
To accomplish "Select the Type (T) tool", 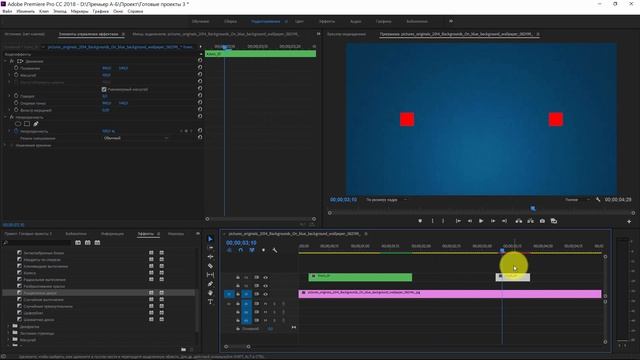I will 210,302.
